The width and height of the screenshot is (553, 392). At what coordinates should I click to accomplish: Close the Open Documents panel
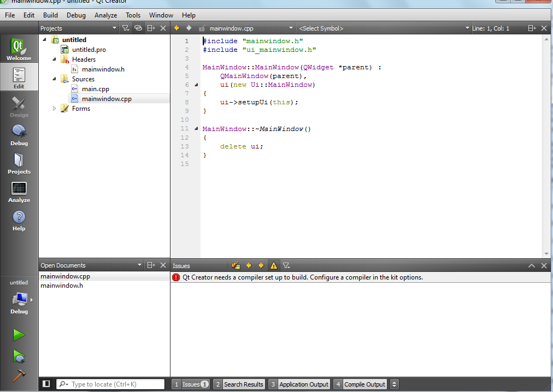[x=163, y=265]
